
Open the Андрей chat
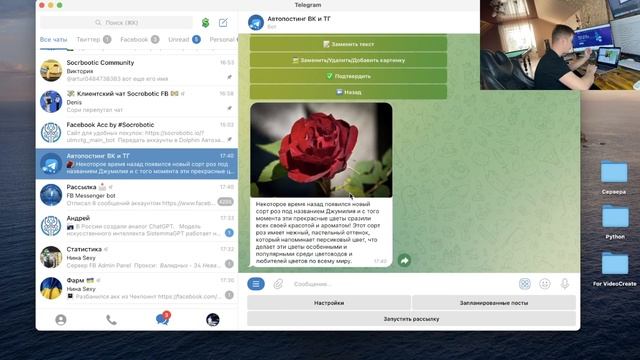tap(137, 226)
